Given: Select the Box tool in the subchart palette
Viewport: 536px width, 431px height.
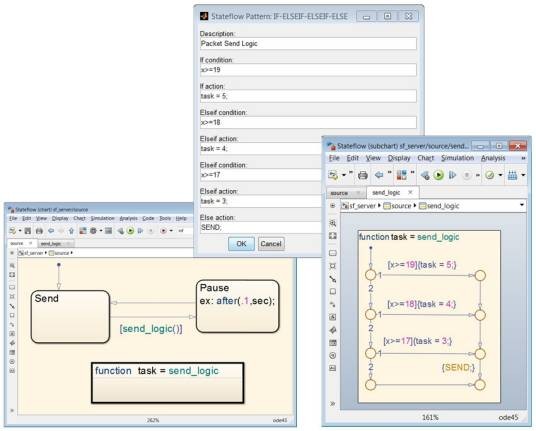Looking at the screenshot, I should (x=333, y=292).
